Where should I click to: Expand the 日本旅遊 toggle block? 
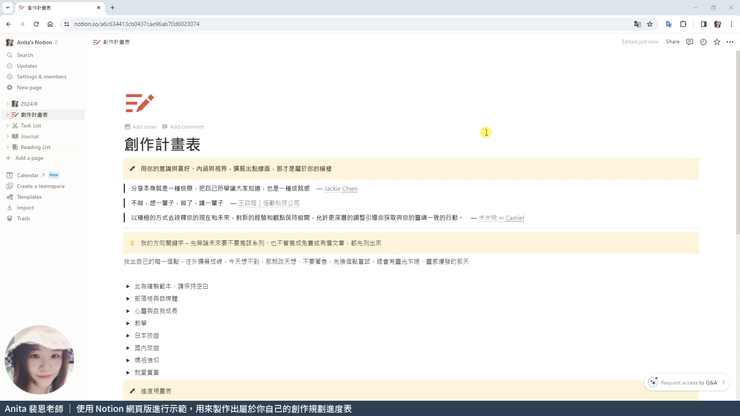point(128,336)
